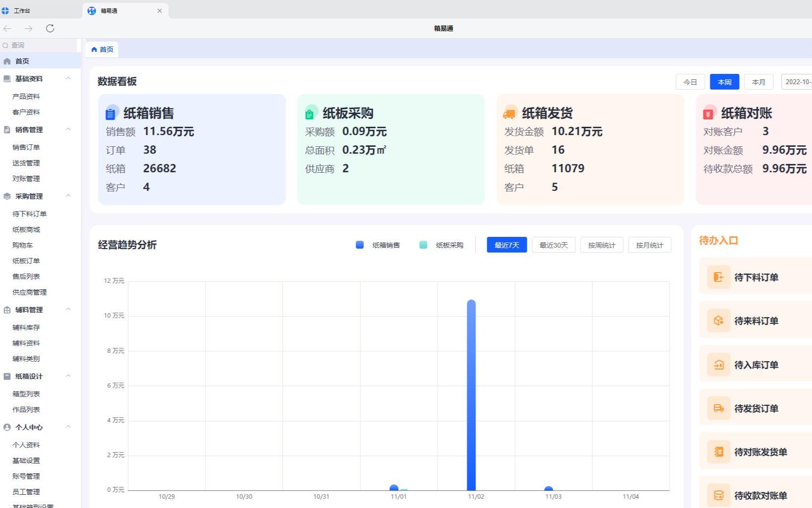Collapse the 纸箱设计 section chevron

[x=68, y=376]
